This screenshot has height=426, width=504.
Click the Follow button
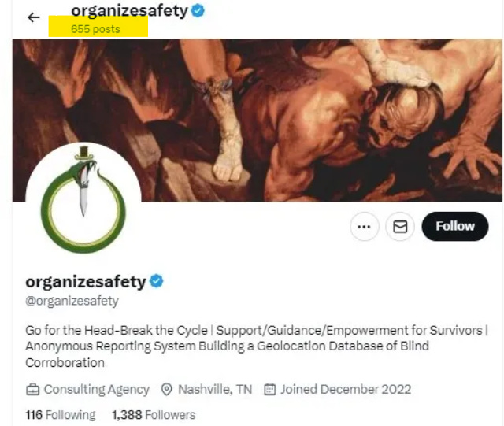[455, 226]
